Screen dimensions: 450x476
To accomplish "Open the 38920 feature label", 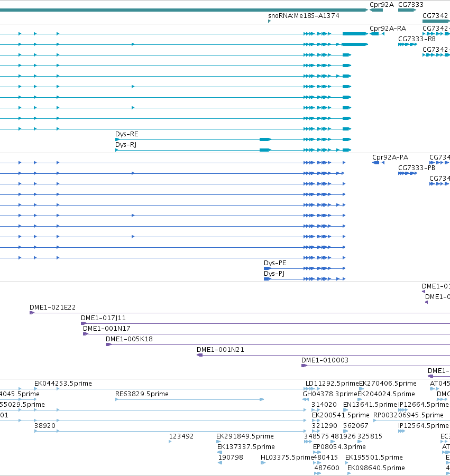I will 45,426.
